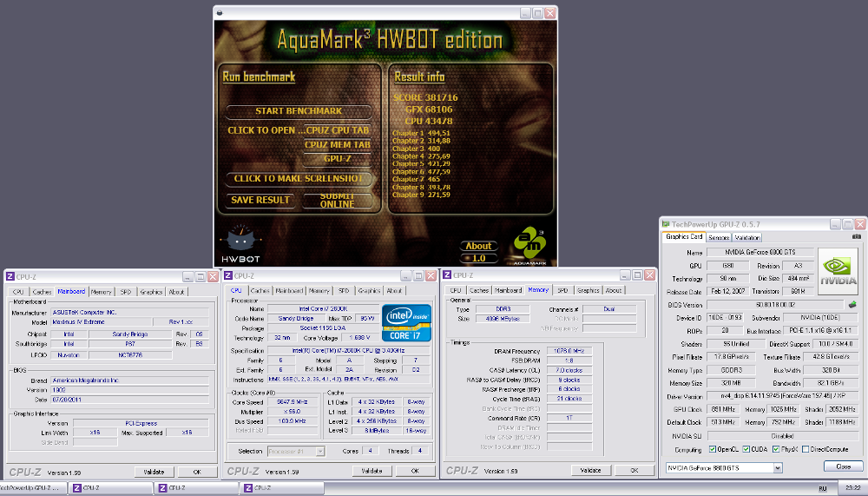
Task: Click the AquaMark green logo icon
Action: click(x=529, y=244)
